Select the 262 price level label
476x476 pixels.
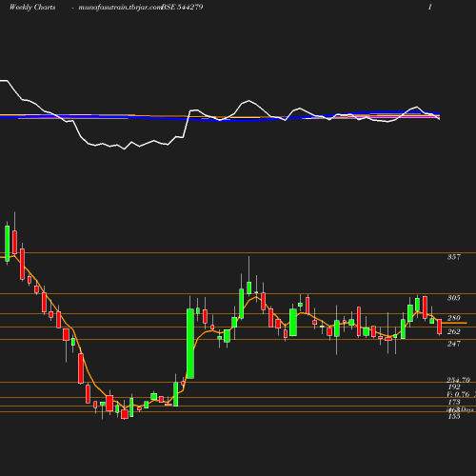click(454, 331)
